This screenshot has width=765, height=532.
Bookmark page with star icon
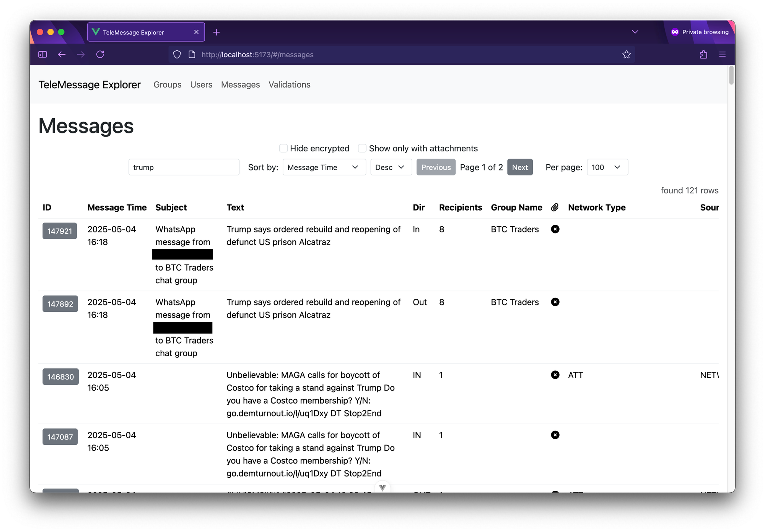pyautogui.click(x=626, y=54)
